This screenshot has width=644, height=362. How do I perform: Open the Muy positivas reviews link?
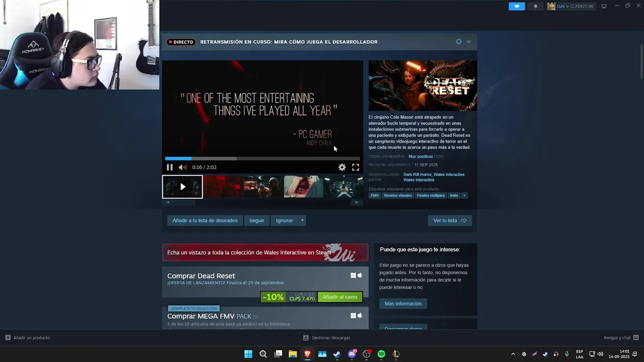tap(421, 156)
